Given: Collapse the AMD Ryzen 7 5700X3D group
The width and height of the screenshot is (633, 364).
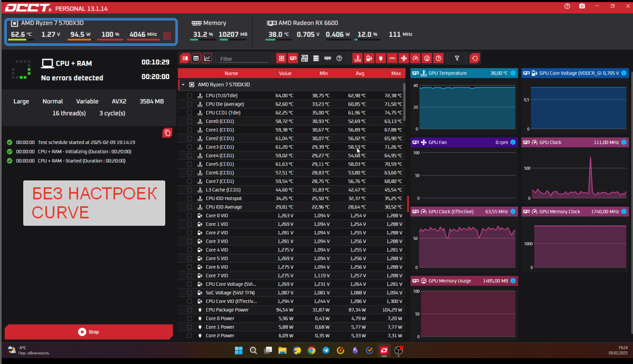Looking at the screenshot, I should coord(183,85).
